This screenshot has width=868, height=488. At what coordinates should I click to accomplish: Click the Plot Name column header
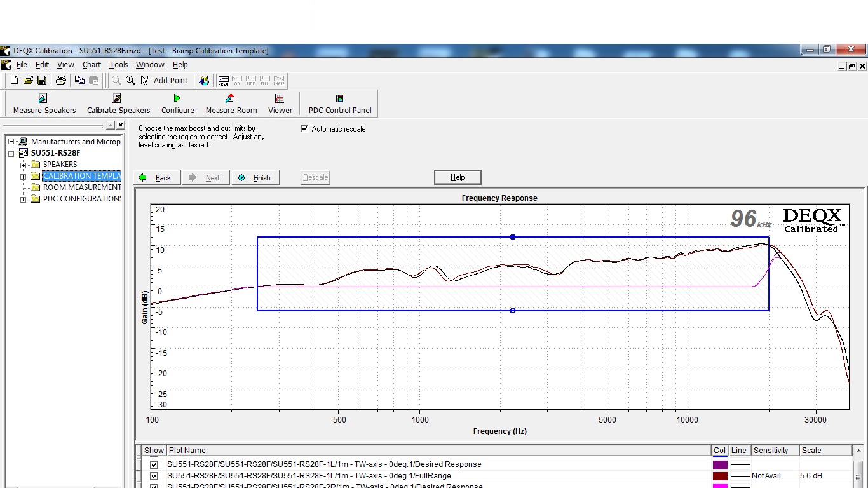pyautogui.click(x=438, y=451)
